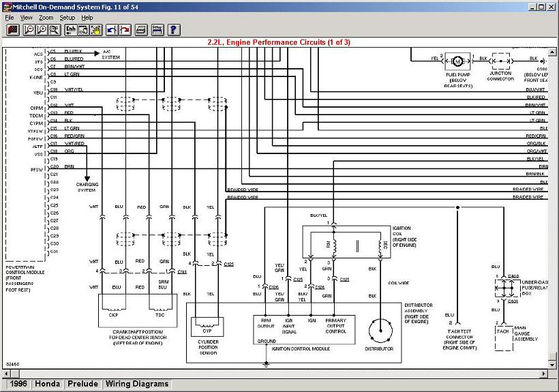Click the CKP sensor coil symbol
559x392 pixels.
click(113, 310)
